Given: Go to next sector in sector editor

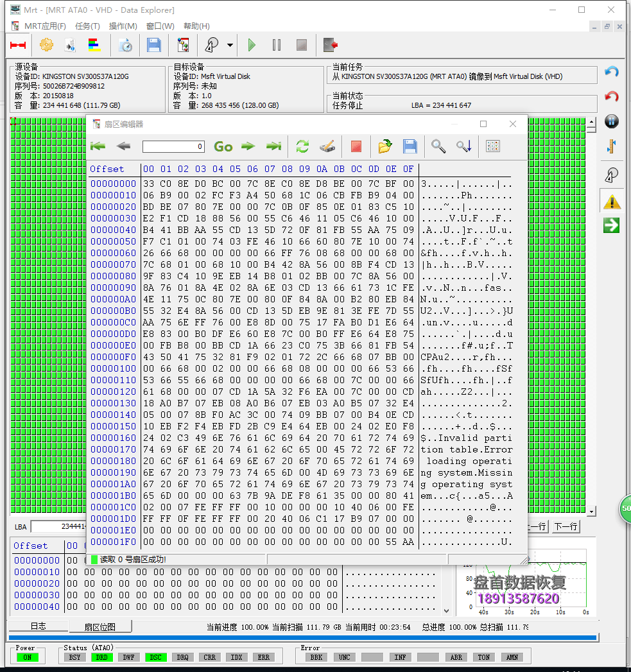Looking at the screenshot, I should pos(248,146).
